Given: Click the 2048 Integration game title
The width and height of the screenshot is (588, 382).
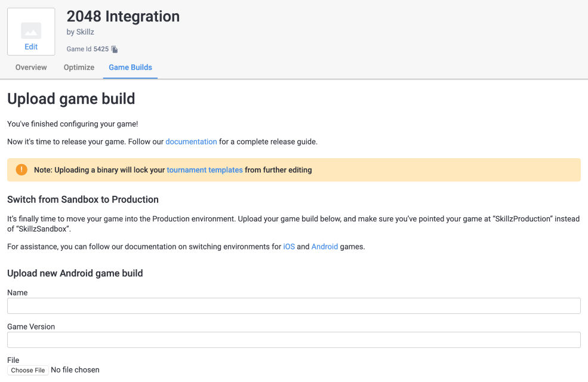Looking at the screenshot, I should [x=123, y=17].
